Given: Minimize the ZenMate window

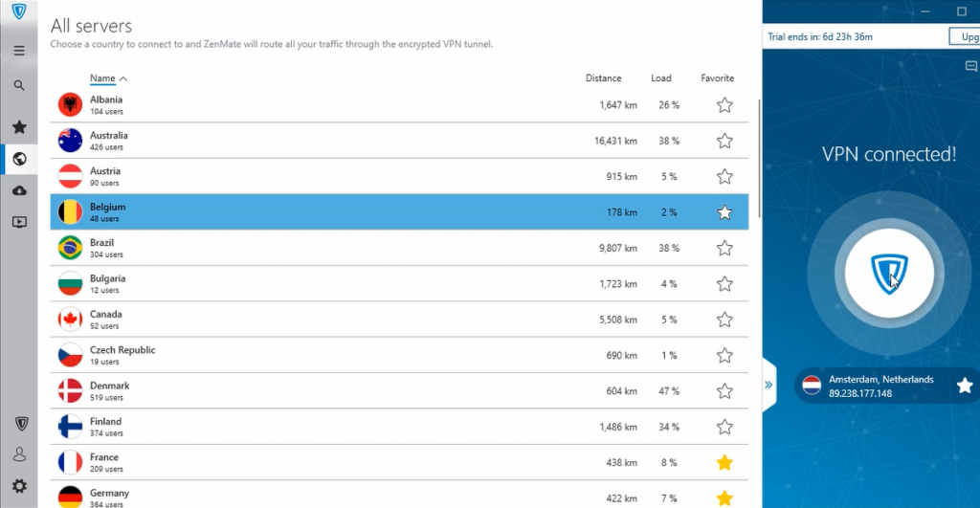Looking at the screenshot, I should tap(925, 11).
